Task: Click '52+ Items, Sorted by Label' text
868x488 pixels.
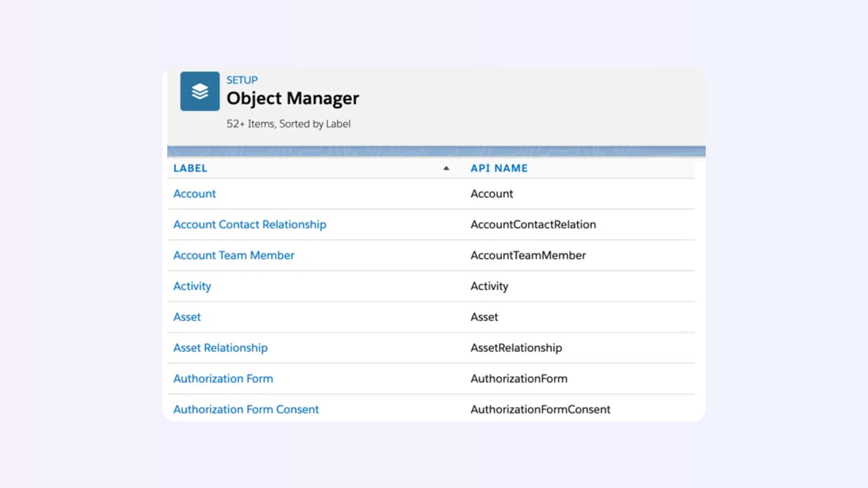Action: click(x=288, y=124)
